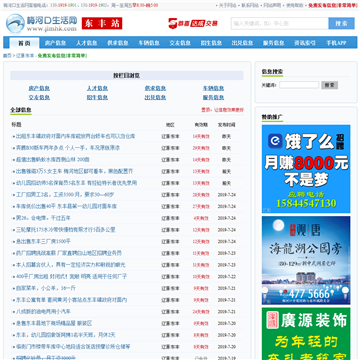
Task: Open the listing '车库低价出售40平'
Action: coord(66,206)
